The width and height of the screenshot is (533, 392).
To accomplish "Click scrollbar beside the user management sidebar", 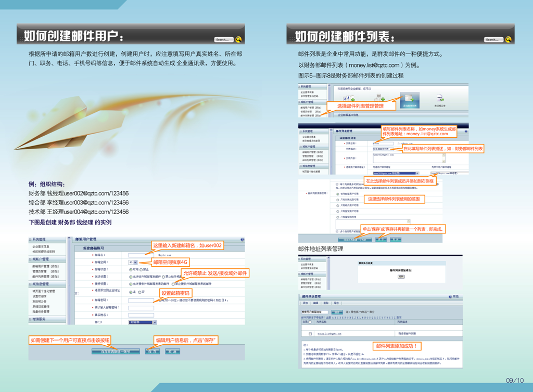I will click(69, 281).
